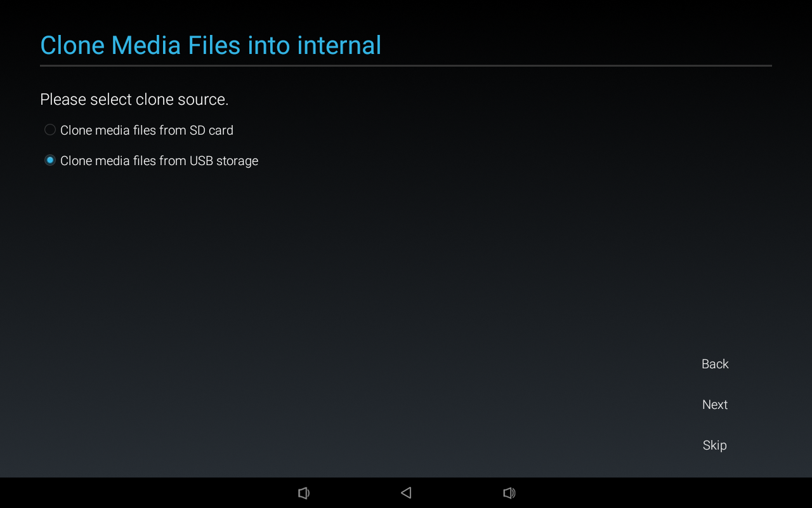Click the volume down speaker in navigation bar
This screenshot has height=508, width=812.
point(304,493)
